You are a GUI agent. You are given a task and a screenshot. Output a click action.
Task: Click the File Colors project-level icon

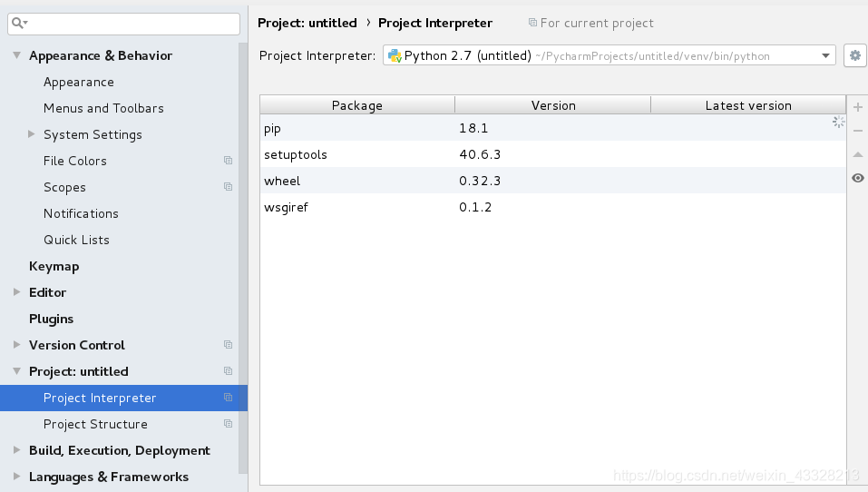228,160
